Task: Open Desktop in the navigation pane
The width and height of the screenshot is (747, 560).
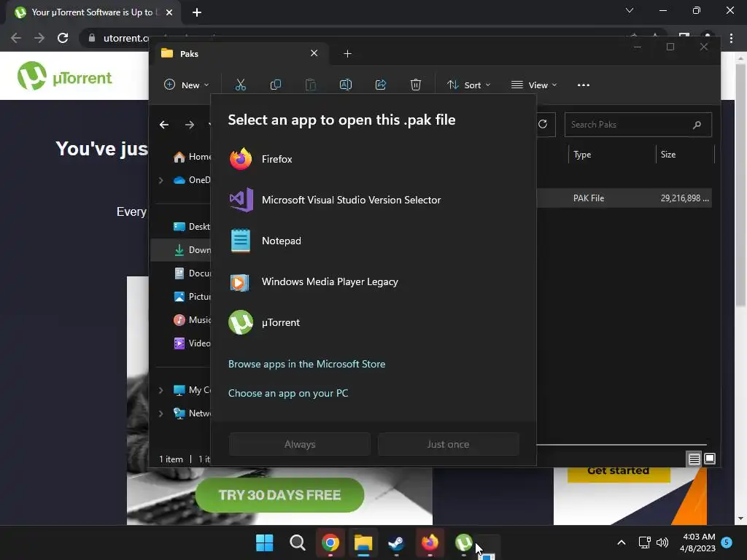Action: (x=192, y=227)
